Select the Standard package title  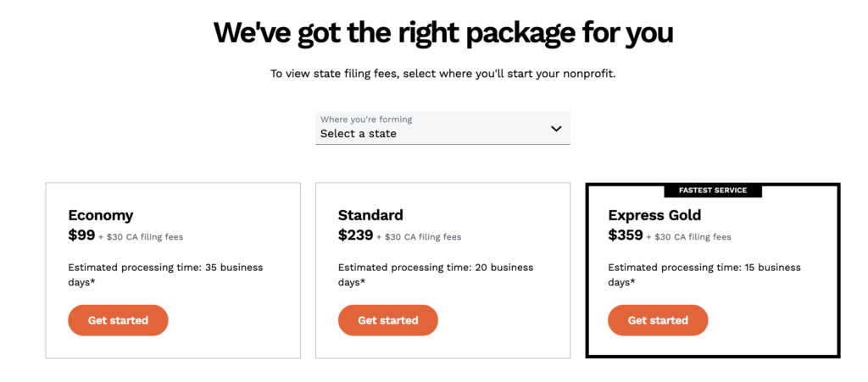click(x=370, y=215)
